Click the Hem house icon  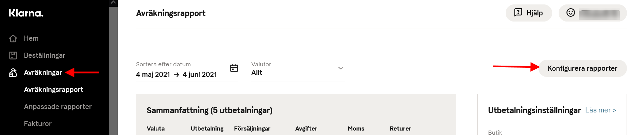coord(13,38)
